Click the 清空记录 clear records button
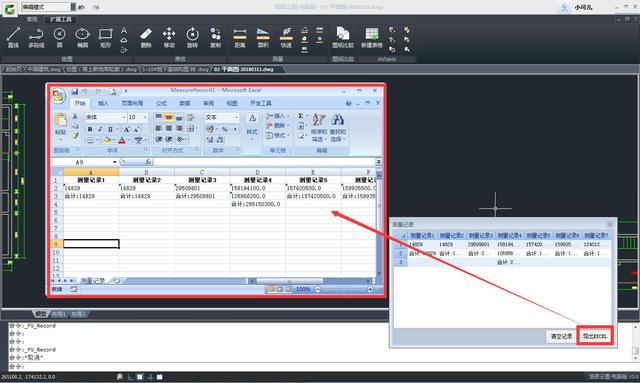This screenshot has height=383, width=640. tap(561, 336)
